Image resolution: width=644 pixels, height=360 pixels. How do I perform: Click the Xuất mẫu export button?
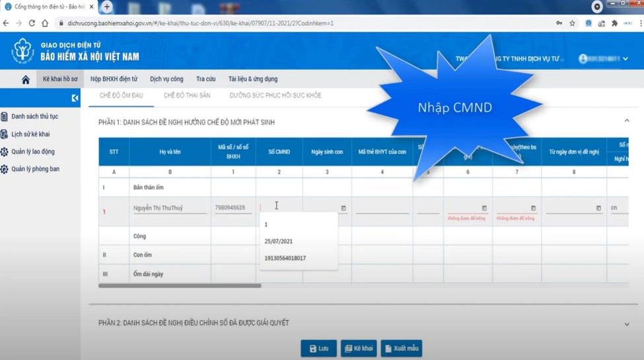point(401,348)
